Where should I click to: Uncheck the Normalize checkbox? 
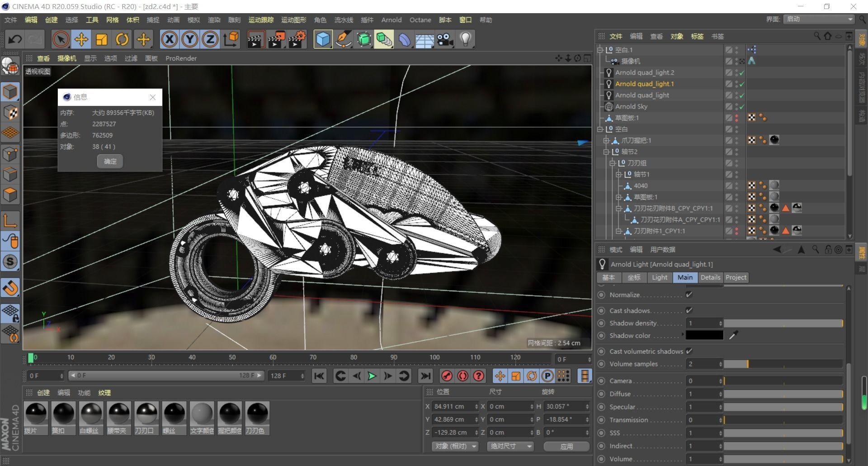[689, 295]
